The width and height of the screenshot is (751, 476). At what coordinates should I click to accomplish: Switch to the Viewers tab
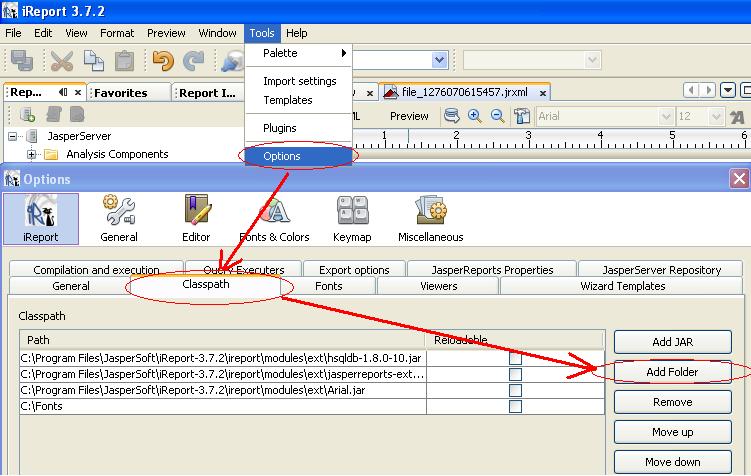[x=438, y=286]
